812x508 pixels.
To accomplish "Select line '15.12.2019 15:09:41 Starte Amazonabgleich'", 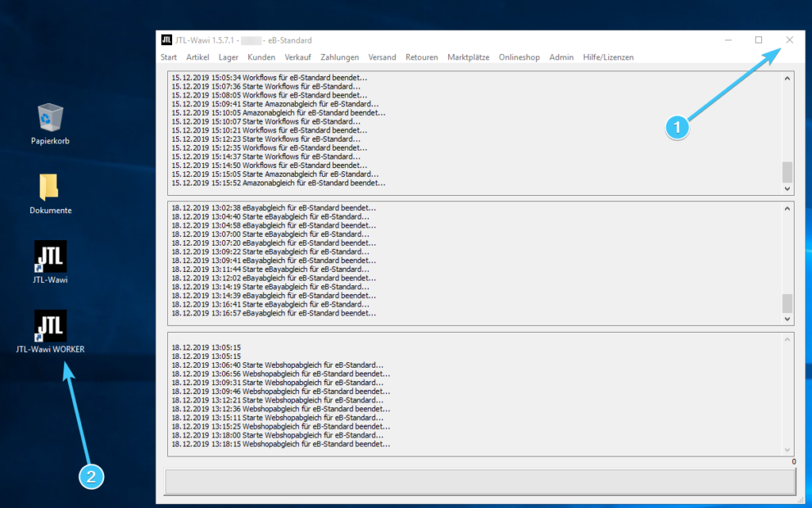I will [x=275, y=104].
